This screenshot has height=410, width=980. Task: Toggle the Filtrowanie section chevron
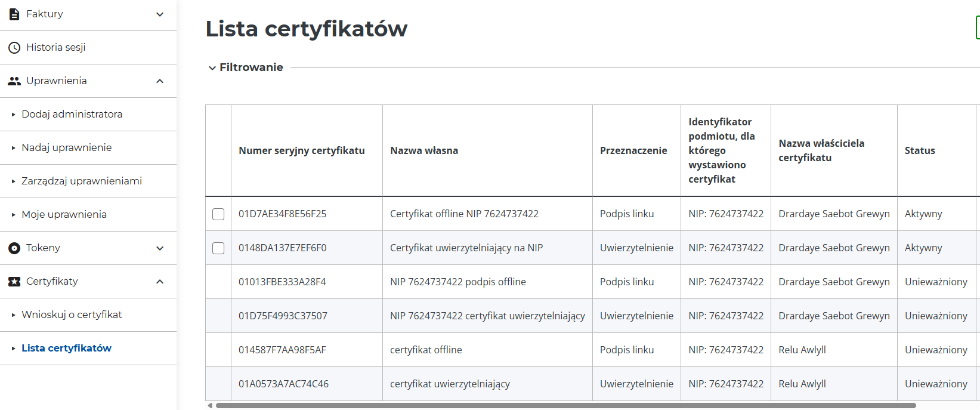(212, 68)
